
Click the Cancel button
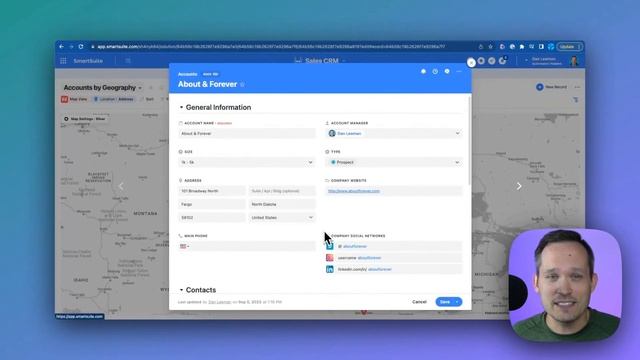click(419, 302)
